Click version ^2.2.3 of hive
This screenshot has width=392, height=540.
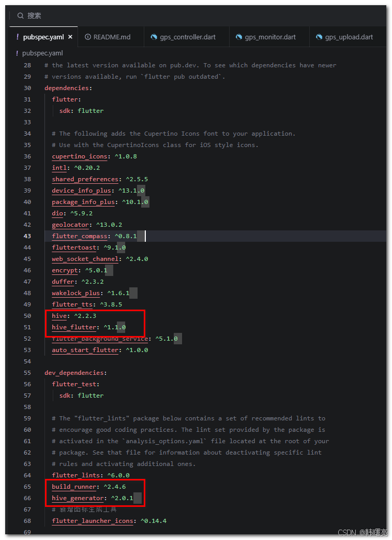point(85,316)
